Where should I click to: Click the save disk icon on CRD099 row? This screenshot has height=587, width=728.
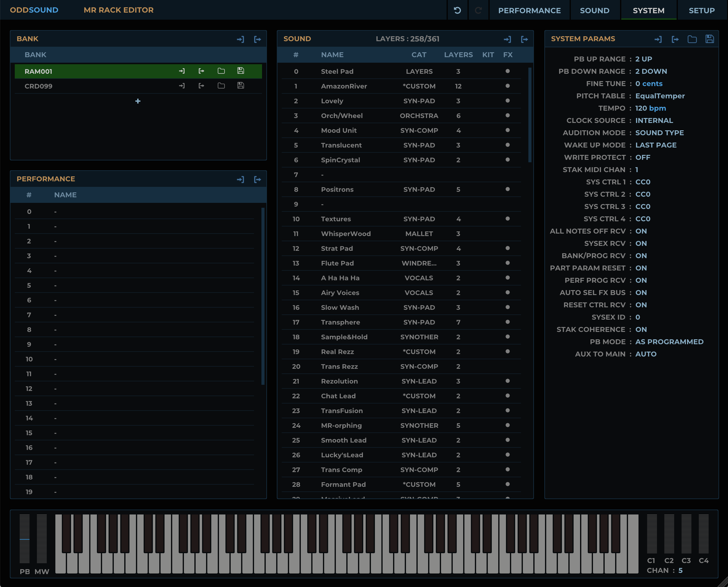coord(241,85)
